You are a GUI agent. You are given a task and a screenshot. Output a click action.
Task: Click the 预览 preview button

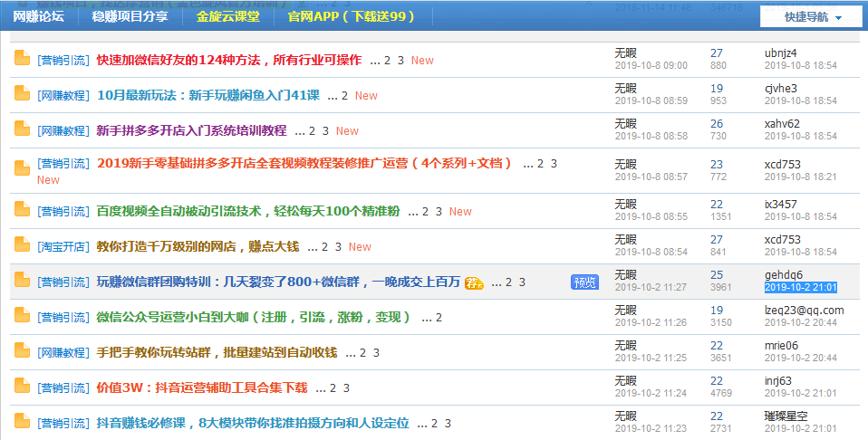[x=584, y=282]
